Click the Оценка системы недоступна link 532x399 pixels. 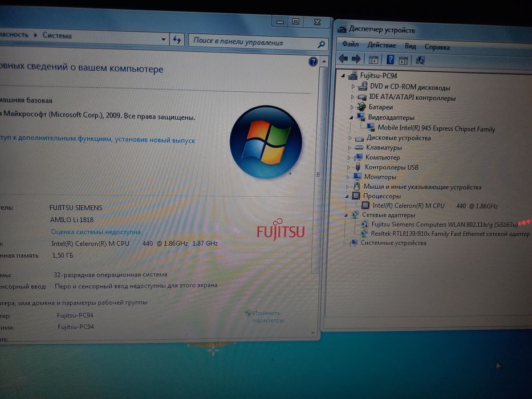[96, 232]
